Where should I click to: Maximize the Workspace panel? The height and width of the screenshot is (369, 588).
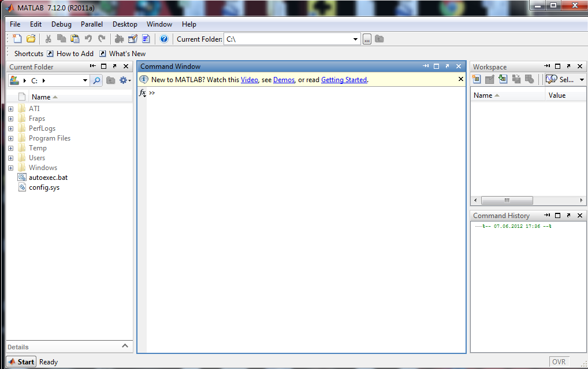[557, 66]
